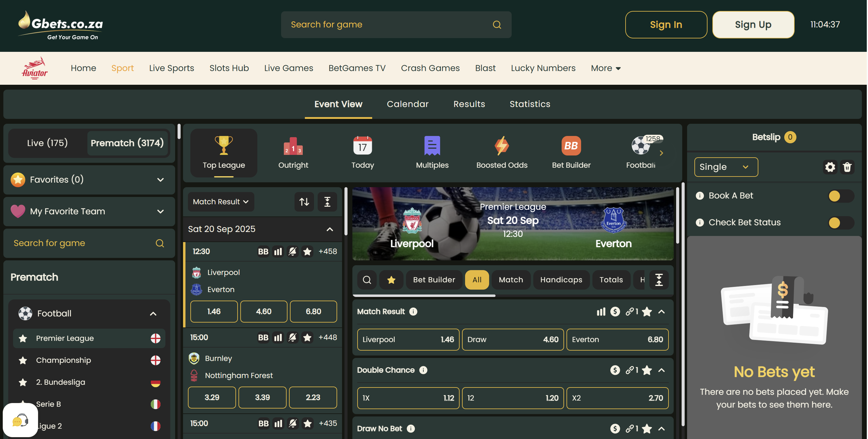The height and width of the screenshot is (439, 868).
Task: Click BB badge on Liverpool vs Everton row
Action: coord(263,252)
